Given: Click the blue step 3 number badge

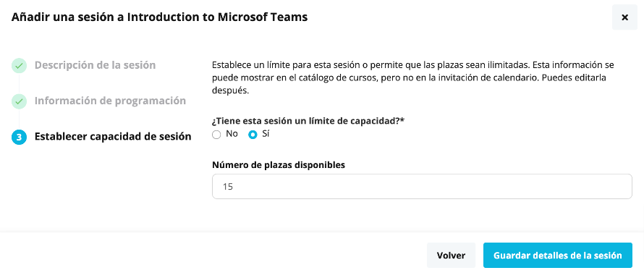Looking at the screenshot, I should point(19,138).
